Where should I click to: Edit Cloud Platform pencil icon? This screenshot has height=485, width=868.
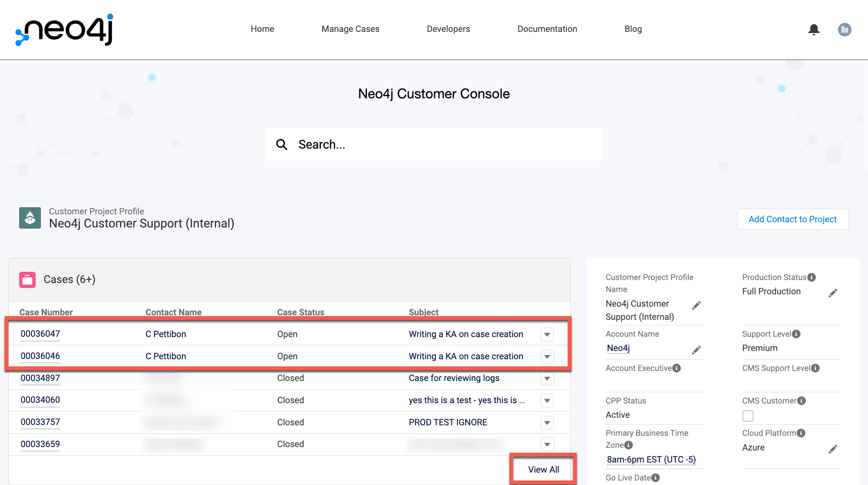click(x=833, y=449)
